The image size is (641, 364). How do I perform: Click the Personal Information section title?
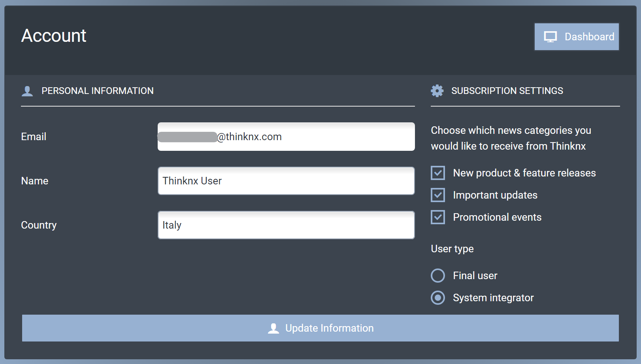pos(98,91)
